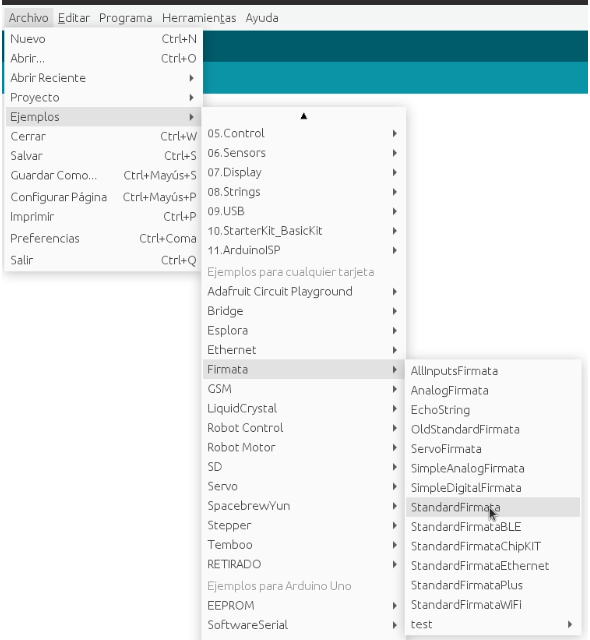Select Preferencias in the Archivo menu
Screen dimensions: 590x640
point(103,238)
